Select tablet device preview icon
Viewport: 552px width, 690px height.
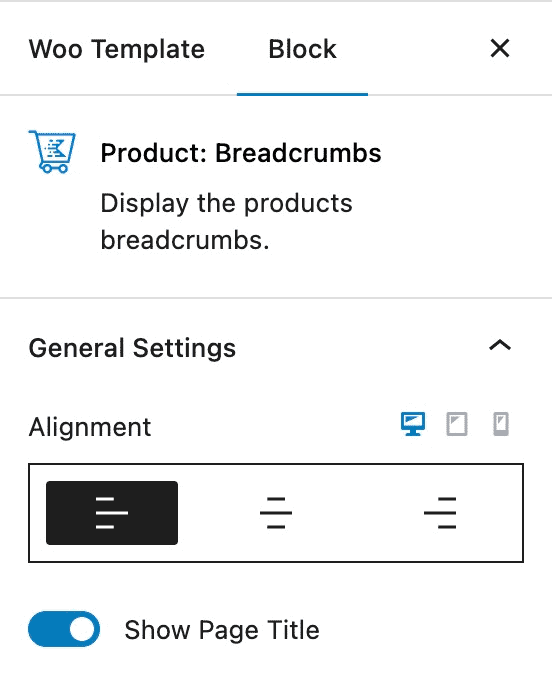pyautogui.click(x=457, y=424)
